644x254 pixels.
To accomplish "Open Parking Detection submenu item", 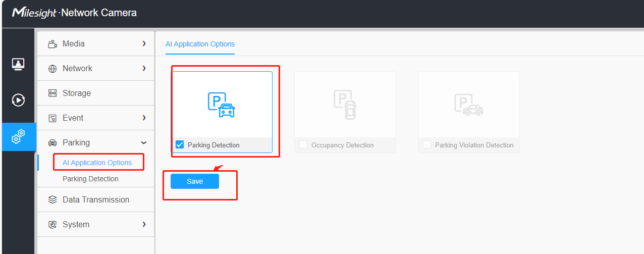I will coord(90,179).
